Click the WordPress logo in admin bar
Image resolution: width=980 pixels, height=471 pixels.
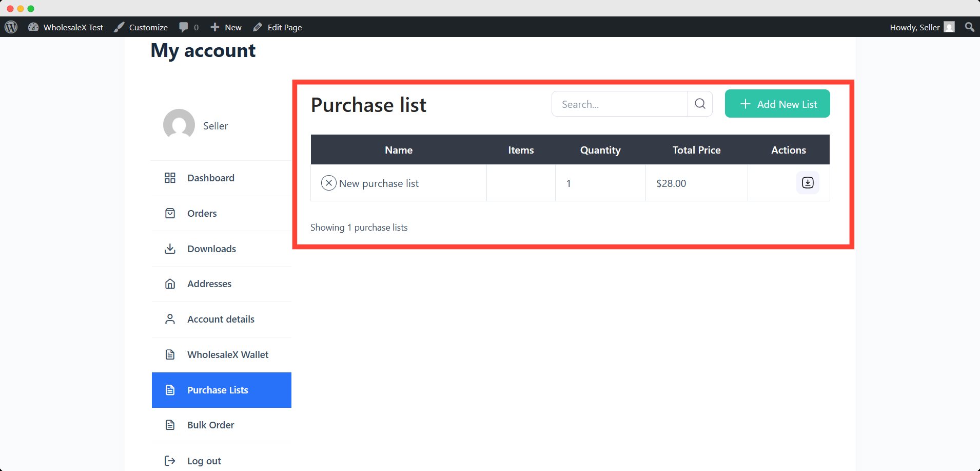[x=11, y=27]
